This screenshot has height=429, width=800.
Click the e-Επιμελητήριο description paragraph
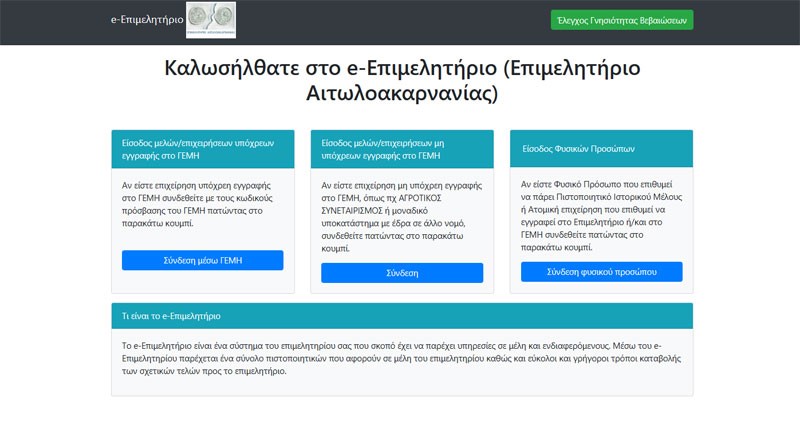pyautogui.click(x=401, y=358)
